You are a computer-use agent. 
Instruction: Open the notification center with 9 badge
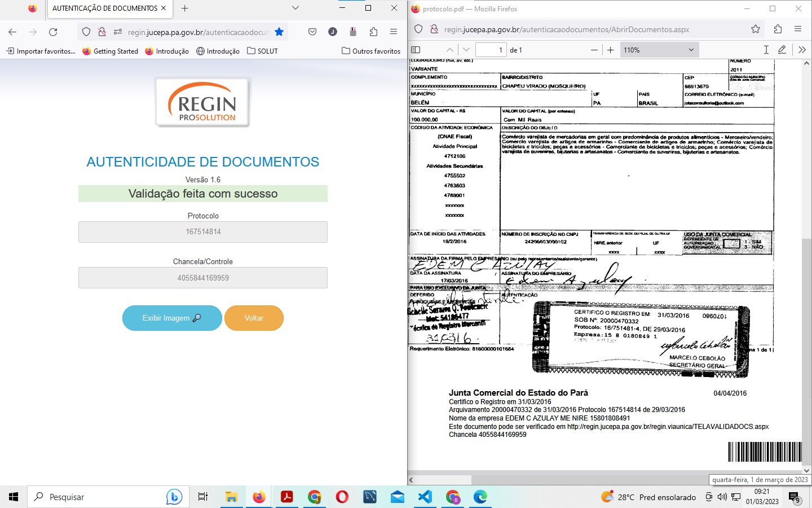coord(795,498)
